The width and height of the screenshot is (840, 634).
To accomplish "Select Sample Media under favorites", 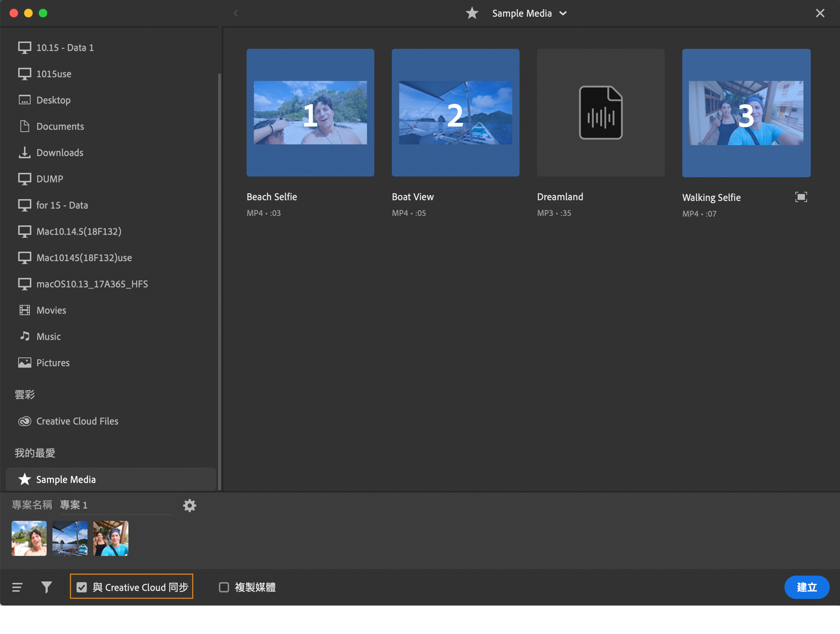I will pyautogui.click(x=66, y=480).
